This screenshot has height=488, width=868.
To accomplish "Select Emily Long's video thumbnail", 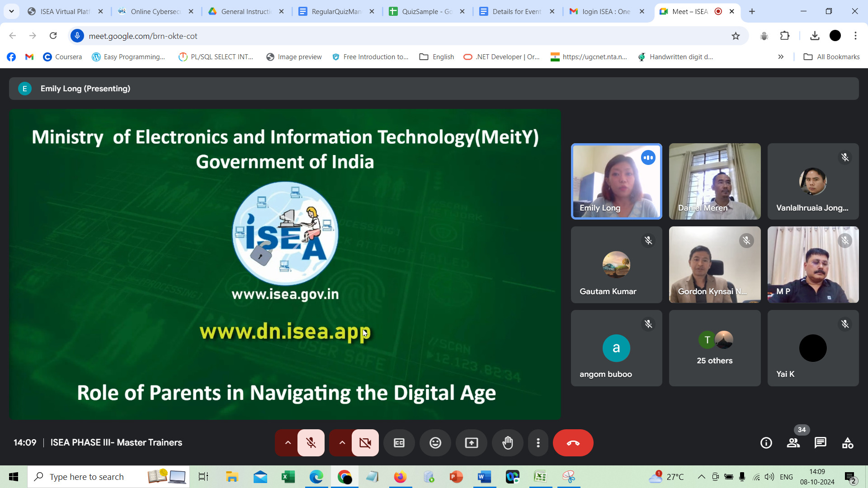I will click(617, 181).
